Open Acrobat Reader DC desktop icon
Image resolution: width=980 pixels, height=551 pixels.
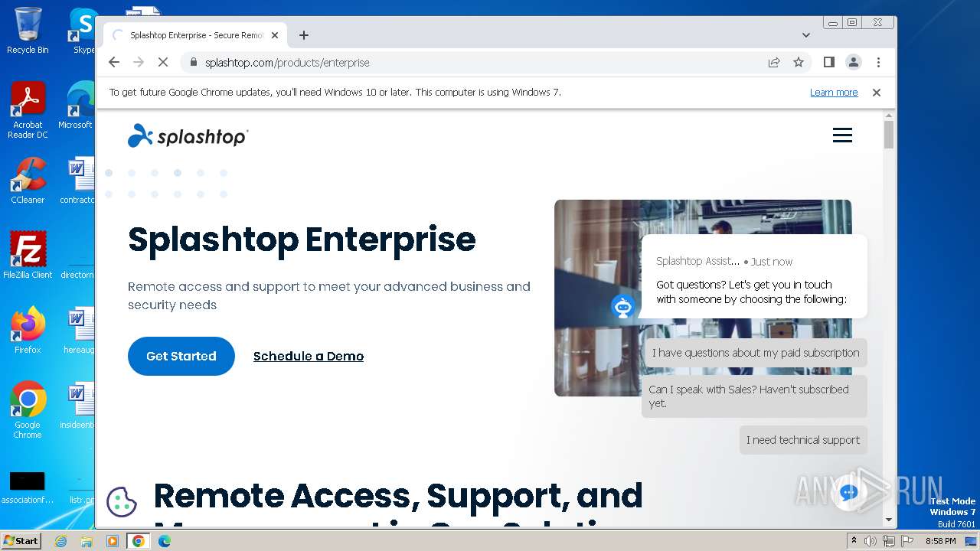28,111
